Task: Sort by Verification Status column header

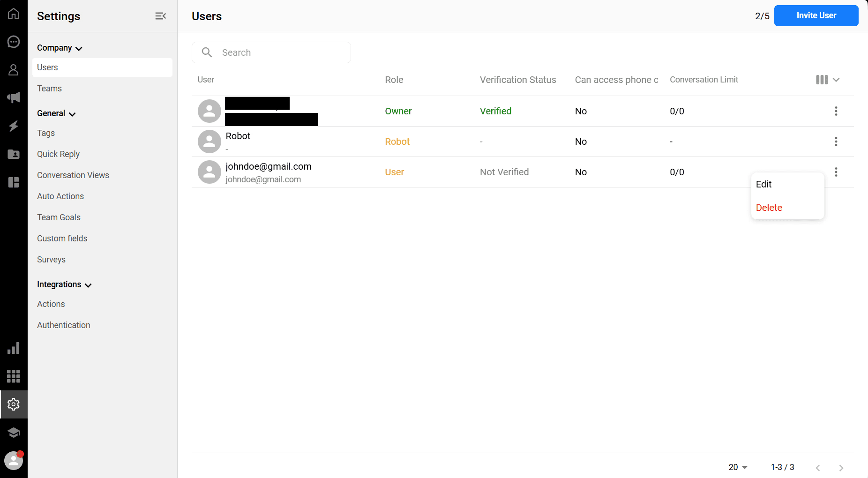Action: [x=518, y=80]
